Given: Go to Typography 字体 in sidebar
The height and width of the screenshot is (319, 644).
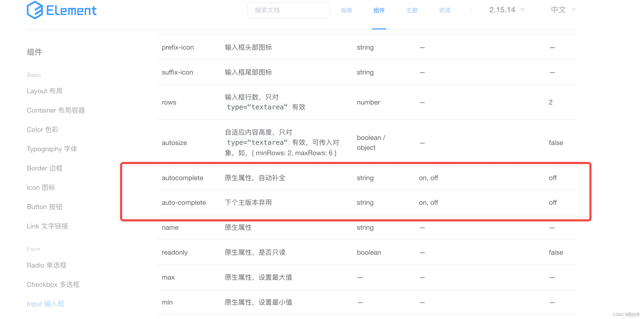Looking at the screenshot, I should pos(52,149).
